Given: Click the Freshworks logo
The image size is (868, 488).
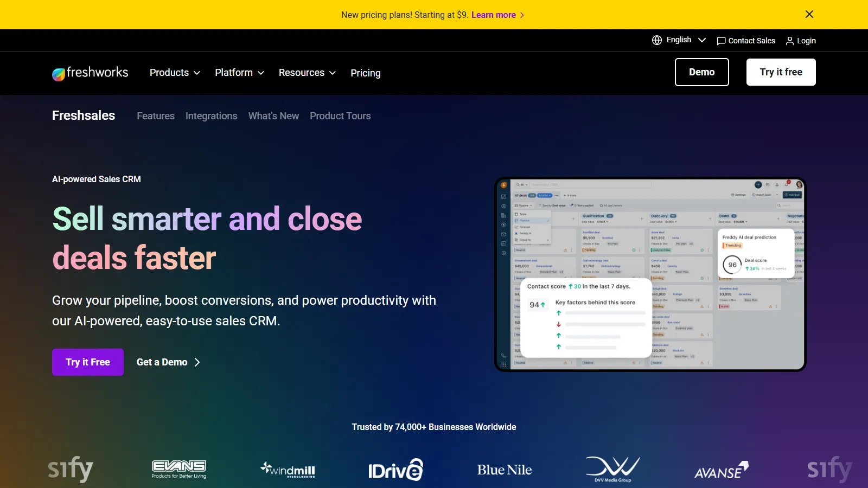Looking at the screenshot, I should tap(90, 73).
